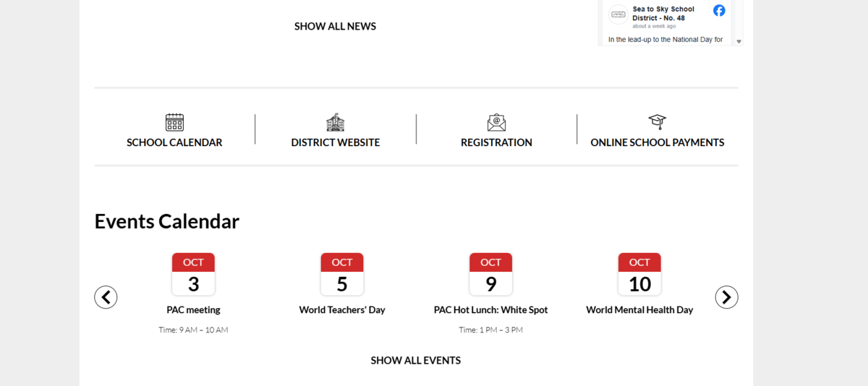Open World Teachers' Day event
The width and height of the screenshot is (868, 386).
pyautogui.click(x=342, y=309)
